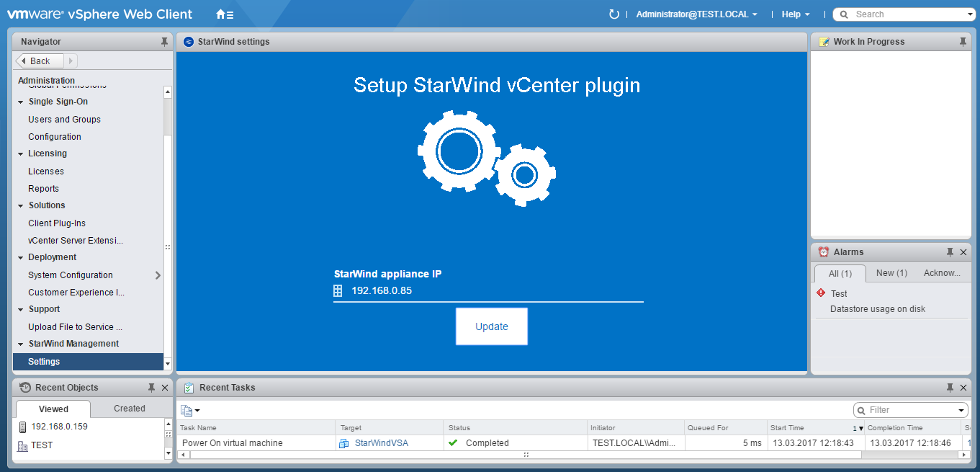The height and width of the screenshot is (472, 980).
Task: Open Customer Experience Improvement item
Action: pos(76,293)
